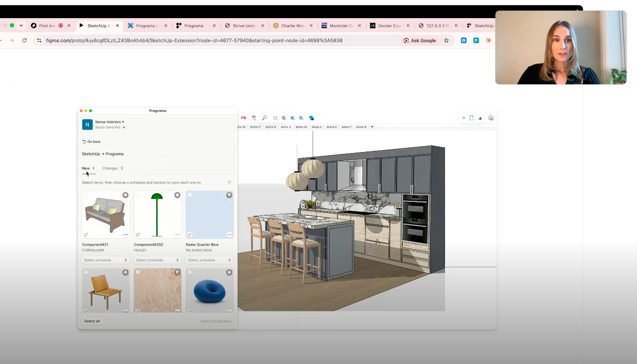Click the orbit tool icon in SketchUp toolbar
This screenshot has width=637, height=364.
pos(243,118)
